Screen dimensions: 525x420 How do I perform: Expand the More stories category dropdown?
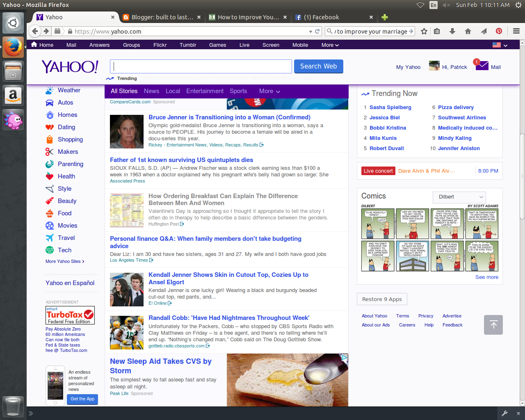coord(269,91)
